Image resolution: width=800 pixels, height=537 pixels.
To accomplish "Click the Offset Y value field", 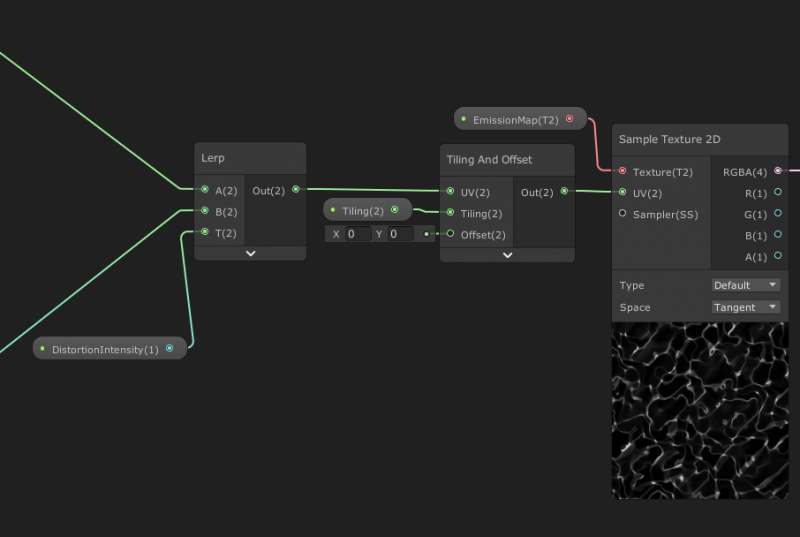I will pyautogui.click(x=400, y=233).
